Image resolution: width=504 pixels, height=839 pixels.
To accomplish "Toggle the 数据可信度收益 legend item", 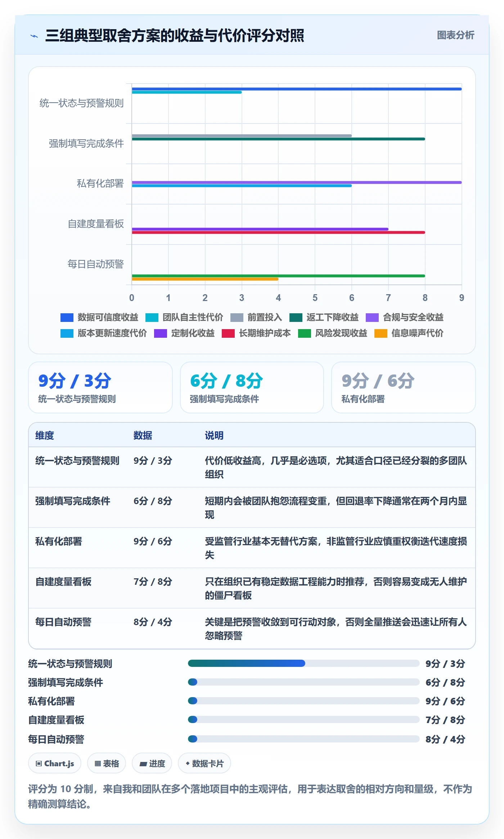I will [x=99, y=317].
